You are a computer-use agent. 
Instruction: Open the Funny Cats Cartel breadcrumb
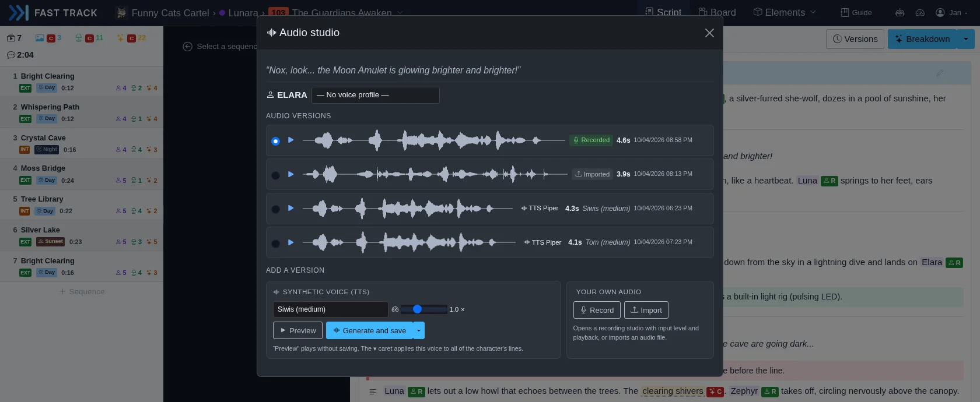click(x=170, y=12)
